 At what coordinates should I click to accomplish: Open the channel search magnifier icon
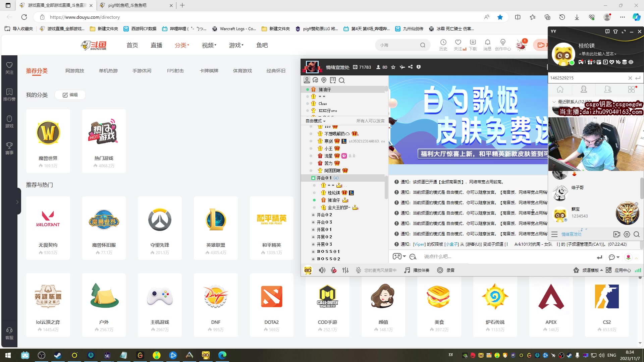[x=342, y=80]
